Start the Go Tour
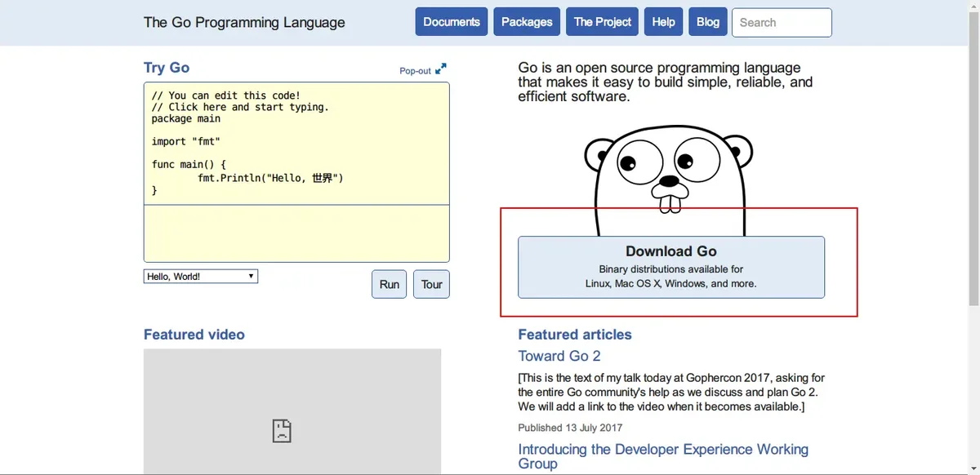 (x=432, y=284)
